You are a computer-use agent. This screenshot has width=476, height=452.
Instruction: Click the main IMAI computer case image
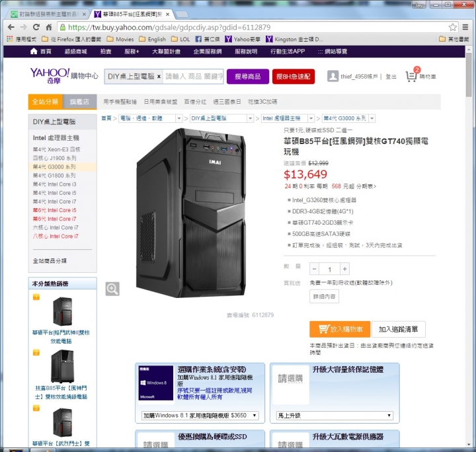tap(191, 213)
